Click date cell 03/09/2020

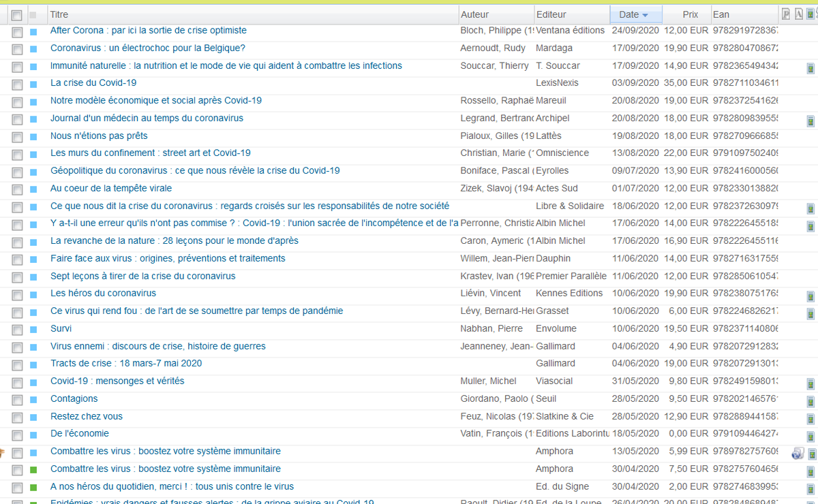[635, 82]
